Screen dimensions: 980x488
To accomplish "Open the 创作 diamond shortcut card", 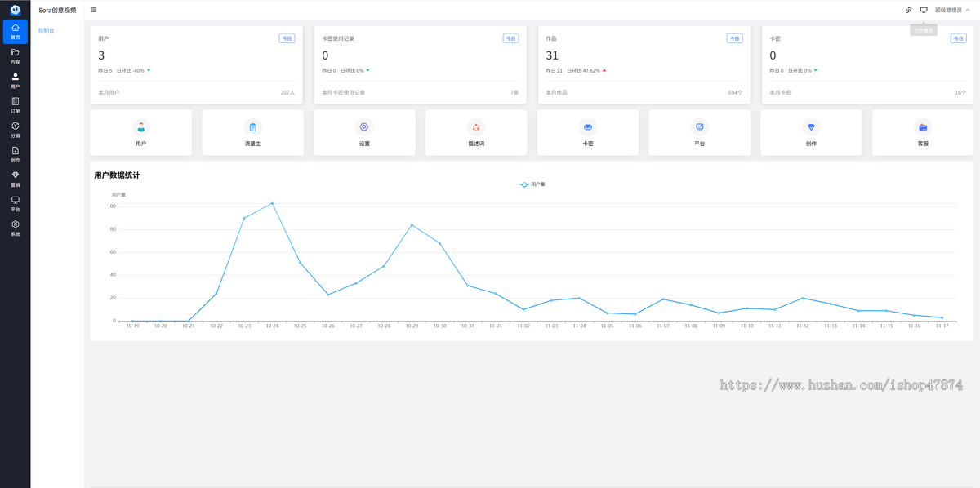I will pyautogui.click(x=811, y=133).
